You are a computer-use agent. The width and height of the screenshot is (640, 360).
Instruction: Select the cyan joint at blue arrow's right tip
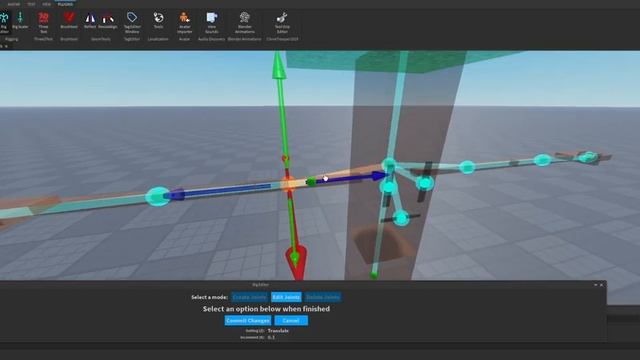pyautogui.click(x=389, y=165)
